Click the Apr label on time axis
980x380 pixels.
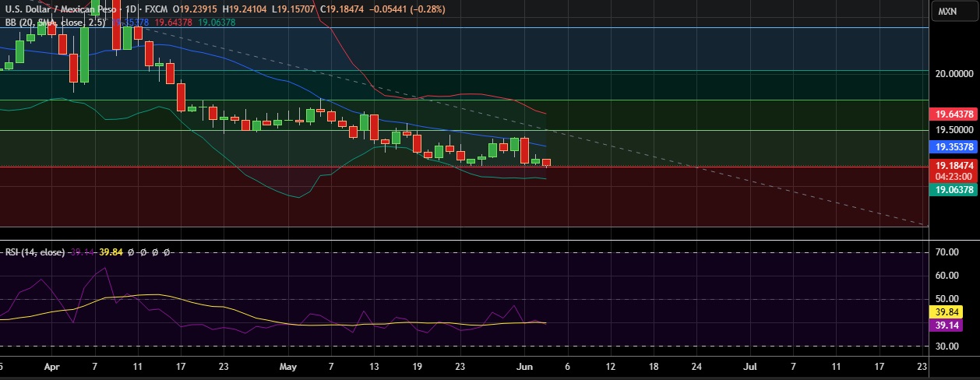[x=51, y=364]
